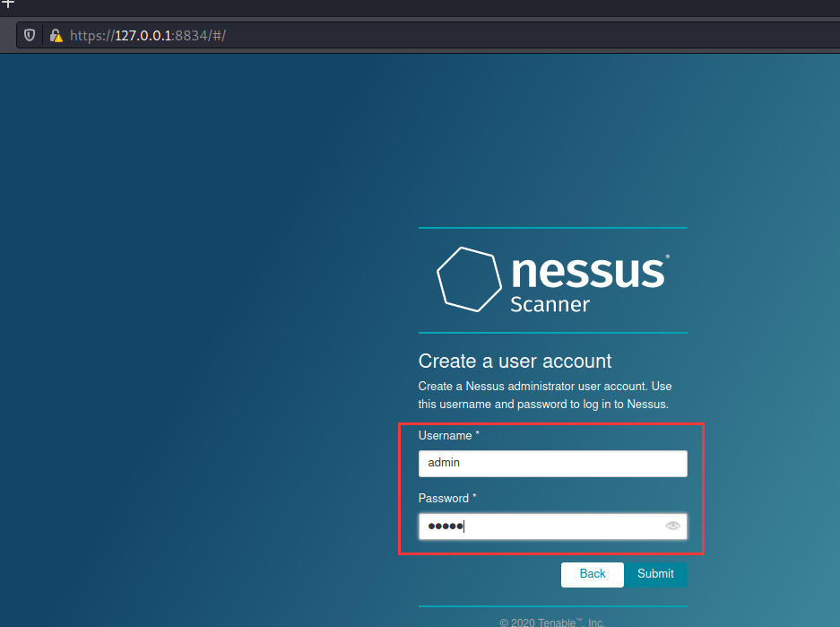
Task: Click the "© 2020 Tenable" footer text
Action: click(x=552, y=623)
